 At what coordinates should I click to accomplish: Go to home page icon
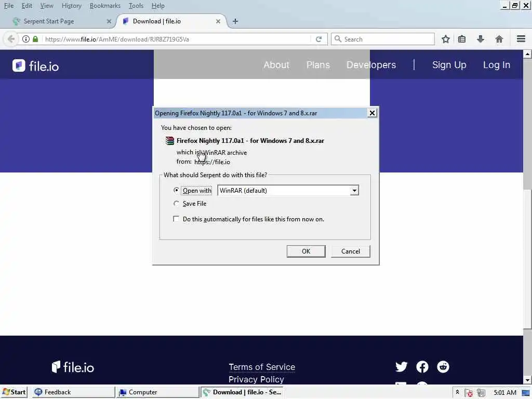coord(499,39)
